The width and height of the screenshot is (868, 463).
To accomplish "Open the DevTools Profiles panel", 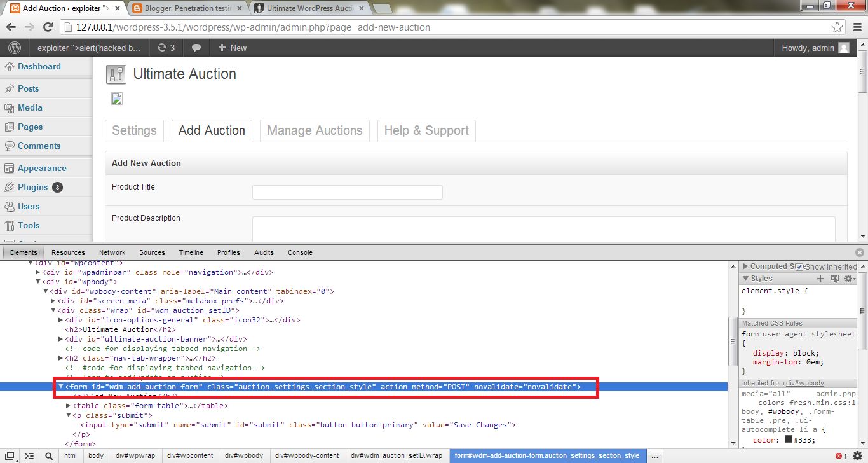I will [x=229, y=252].
